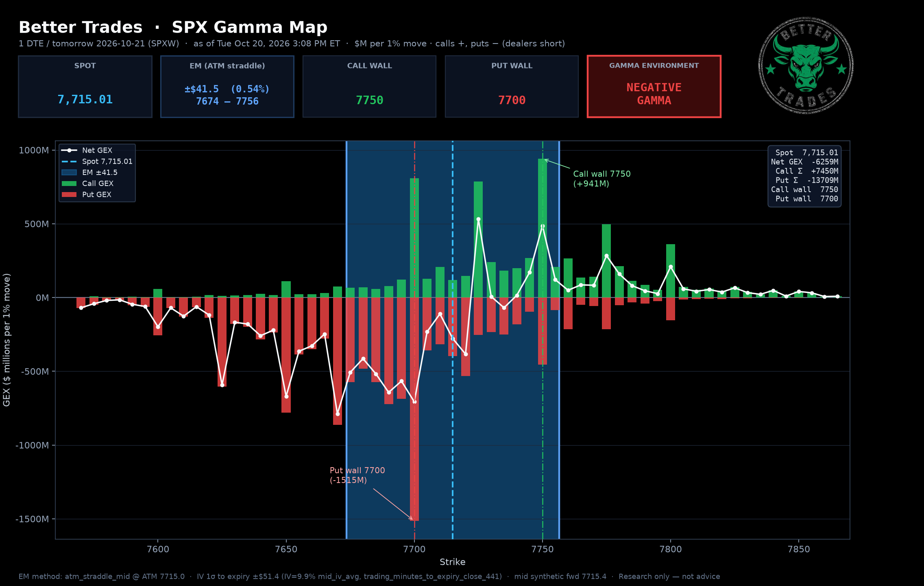This screenshot has width=924, height=586.
Task: Click the x-axis tick label 7800
Action: [x=671, y=549]
